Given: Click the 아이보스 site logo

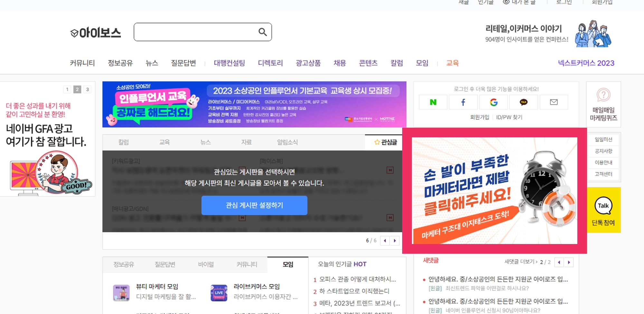Looking at the screenshot, I should pos(96,33).
